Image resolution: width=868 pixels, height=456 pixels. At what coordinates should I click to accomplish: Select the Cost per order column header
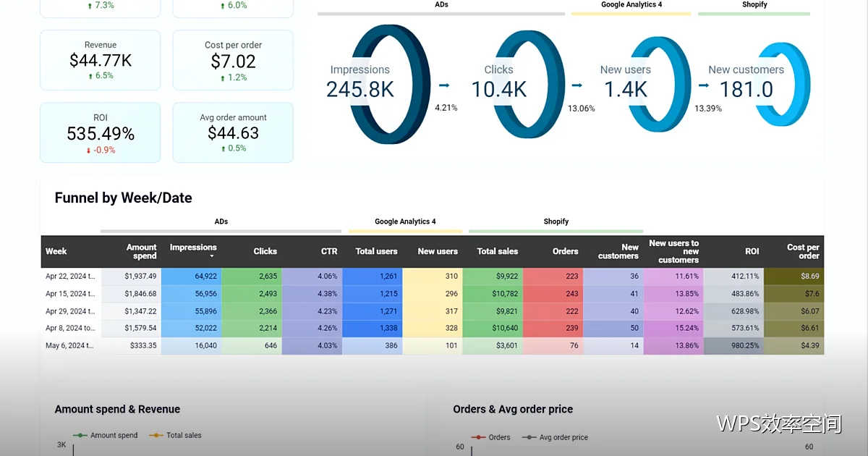[803, 251]
